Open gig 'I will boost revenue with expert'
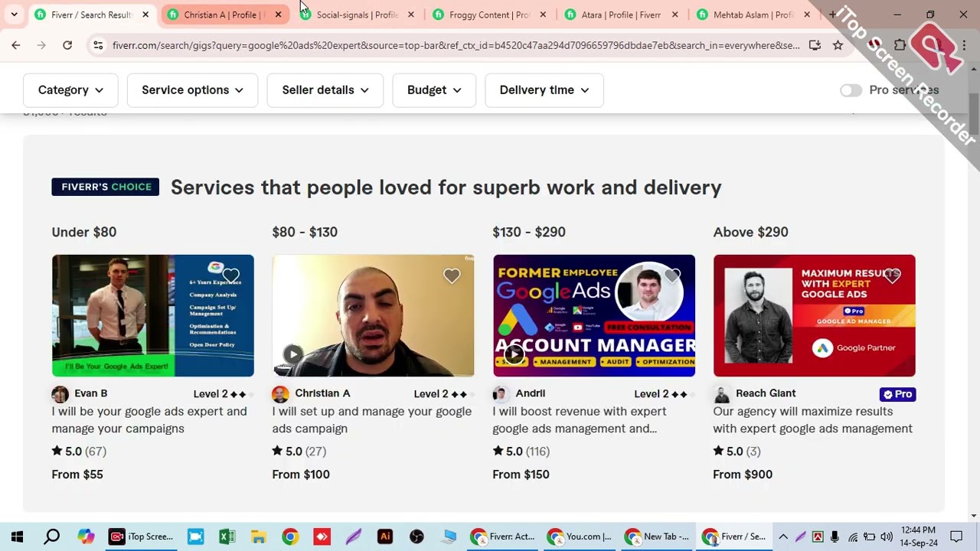 [x=580, y=420]
